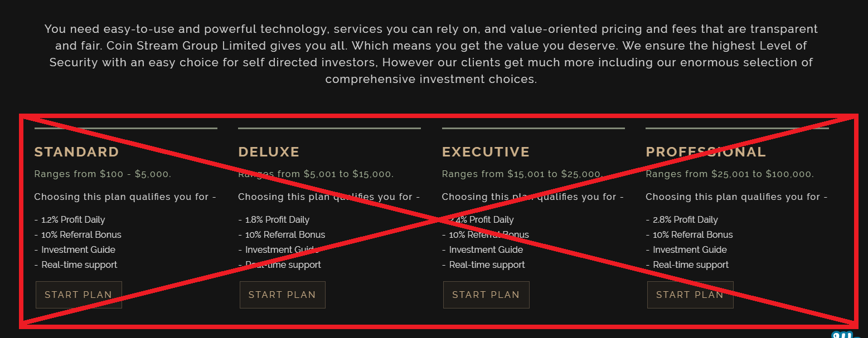
Task: Click the $100 - $5,000 range text
Action: (103, 174)
